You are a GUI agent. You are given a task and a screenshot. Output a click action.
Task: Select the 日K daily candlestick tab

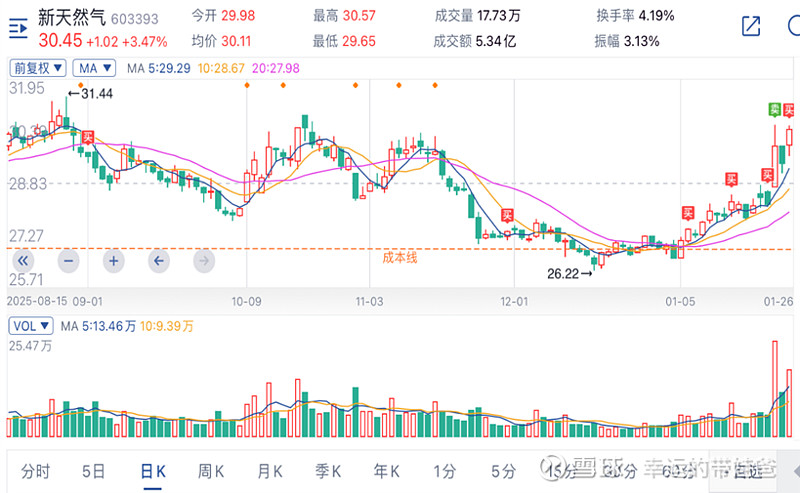153,471
